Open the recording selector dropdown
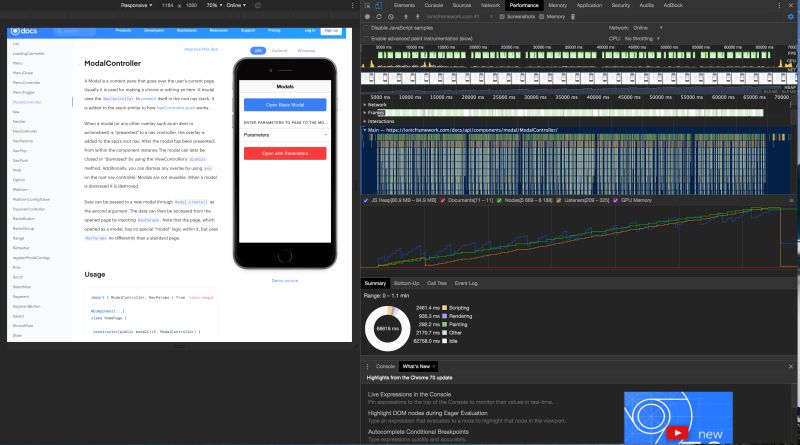Image resolution: width=800 pixels, height=445 pixels. point(459,16)
